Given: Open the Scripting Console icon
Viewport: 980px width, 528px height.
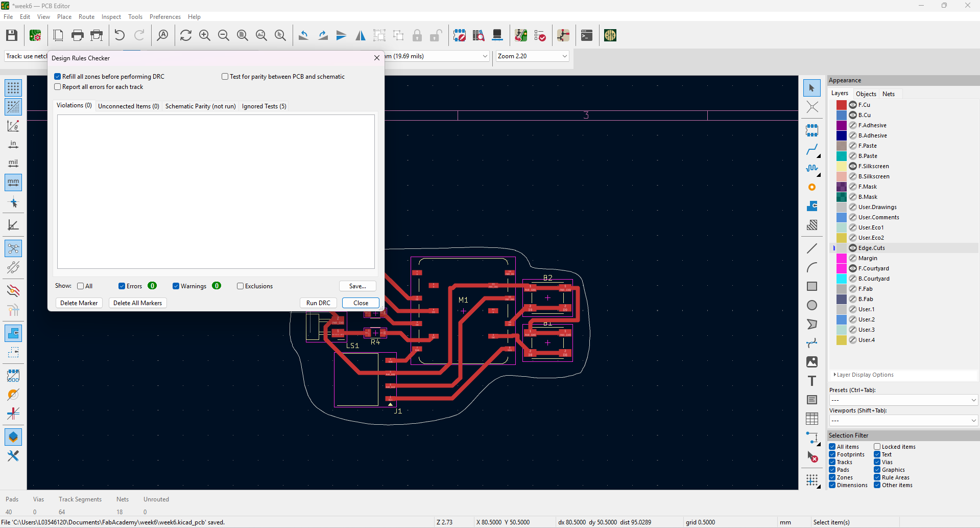Looking at the screenshot, I should [x=587, y=35].
